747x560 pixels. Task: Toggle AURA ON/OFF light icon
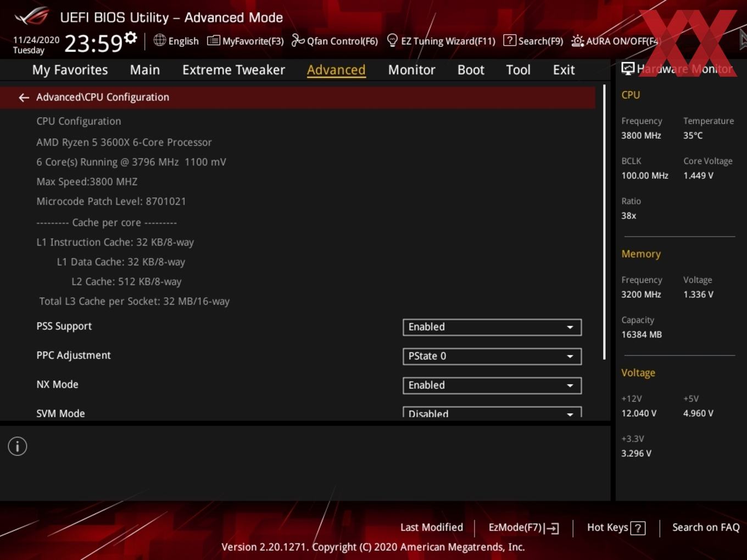[577, 41]
